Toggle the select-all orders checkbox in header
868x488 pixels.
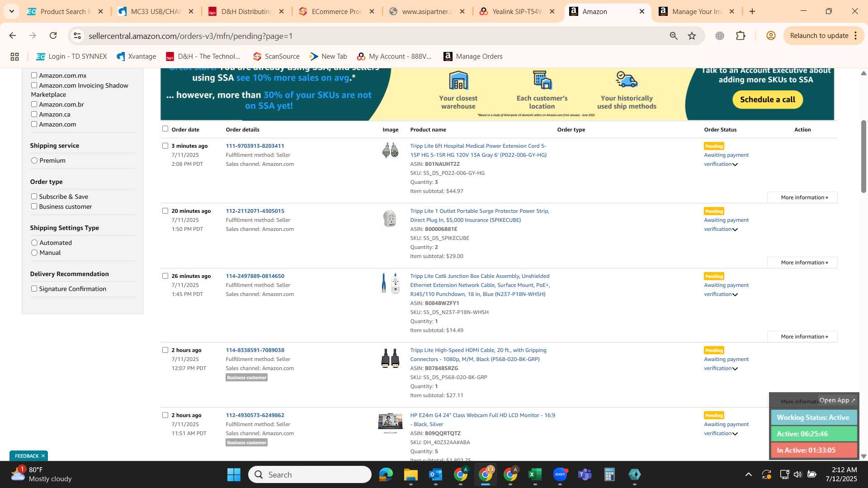[165, 129]
